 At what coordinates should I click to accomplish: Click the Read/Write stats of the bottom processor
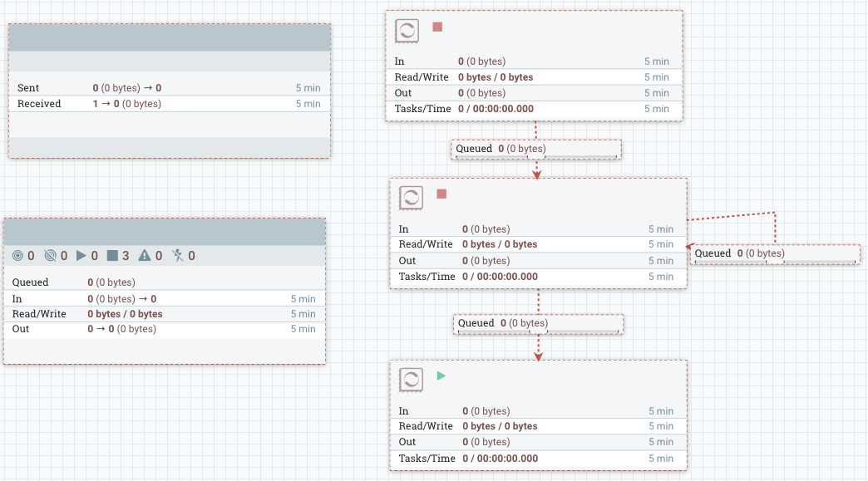pyautogui.click(x=538, y=426)
